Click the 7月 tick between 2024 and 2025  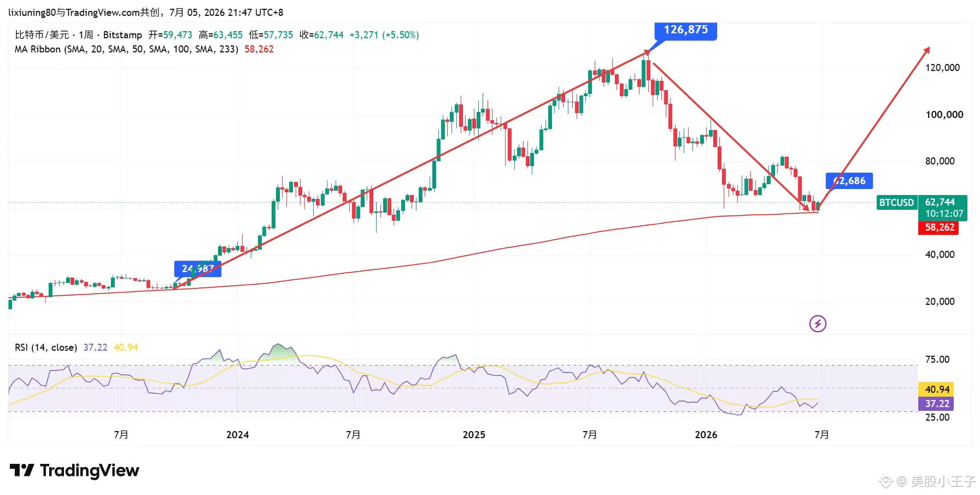pos(353,435)
